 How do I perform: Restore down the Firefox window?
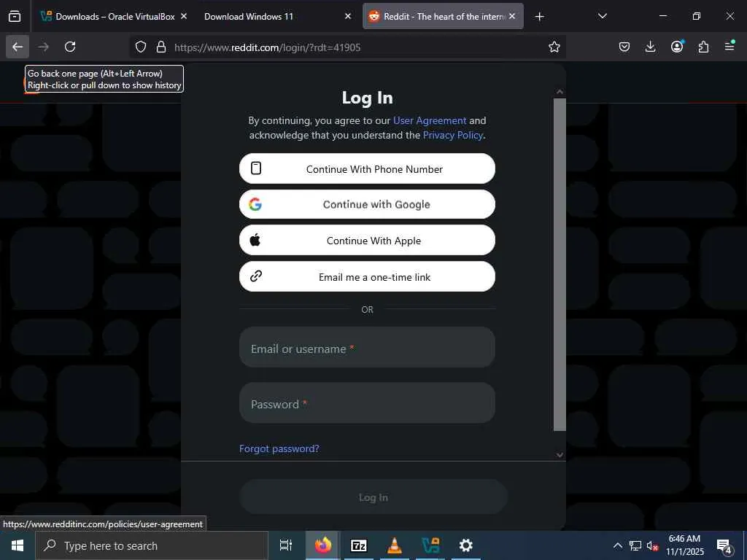pyautogui.click(x=697, y=16)
